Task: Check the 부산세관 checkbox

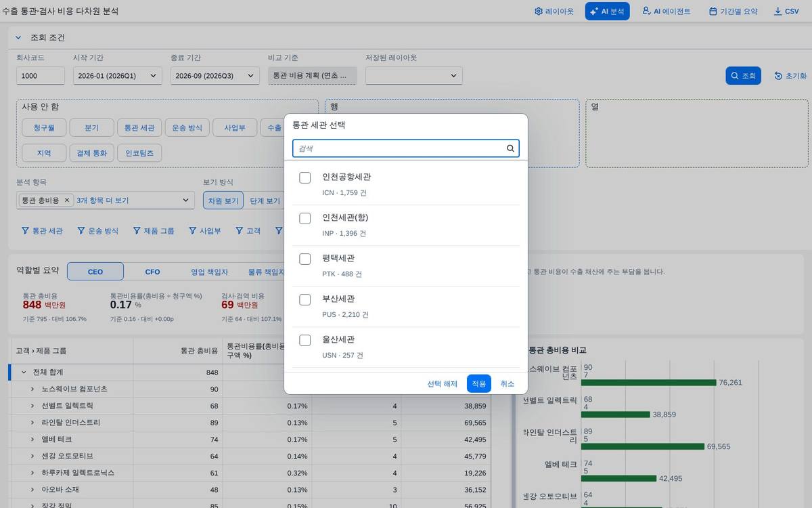Action: tap(305, 299)
